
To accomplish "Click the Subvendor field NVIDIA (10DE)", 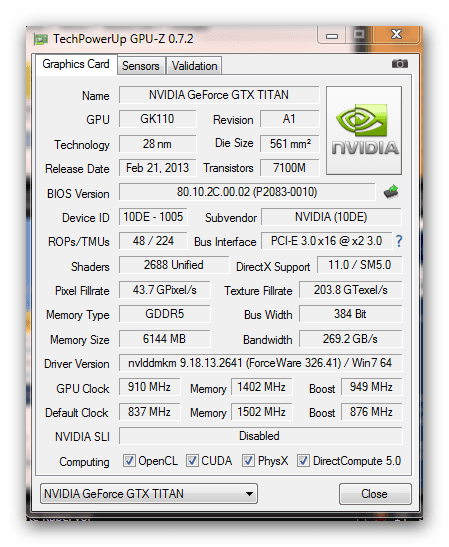I will (331, 217).
